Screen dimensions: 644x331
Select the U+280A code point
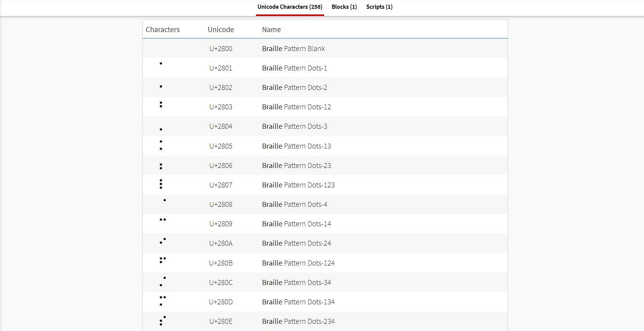(x=221, y=243)
